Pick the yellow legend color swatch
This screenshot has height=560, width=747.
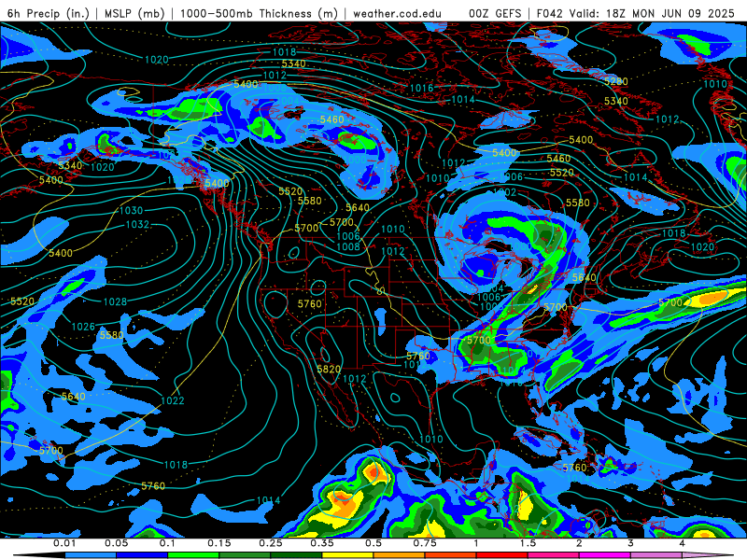tap(347, 555)
